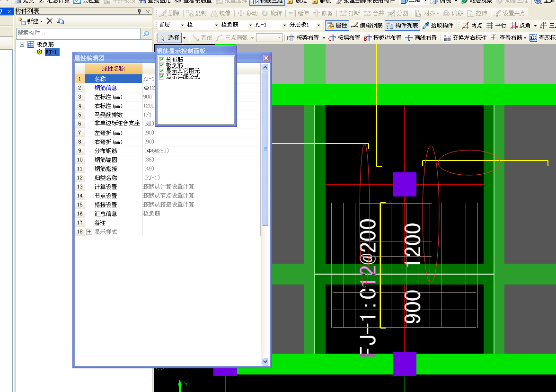Click Swap Left Right Labels (交换左右标注)
Screen dimensions: 556x392
465,37
